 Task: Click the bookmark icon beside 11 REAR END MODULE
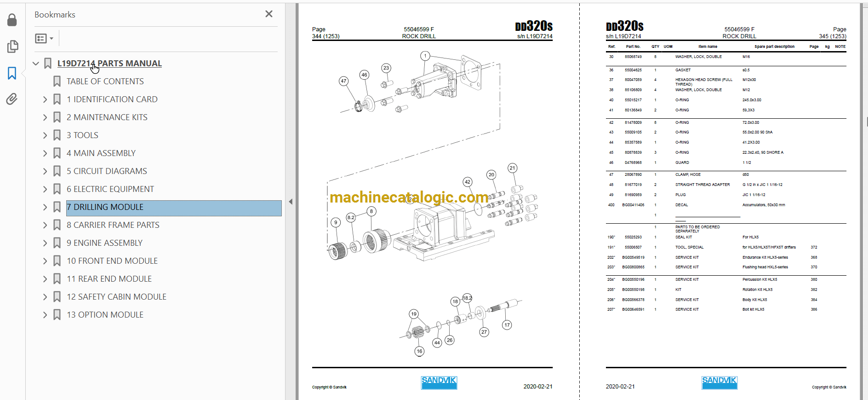57,279
